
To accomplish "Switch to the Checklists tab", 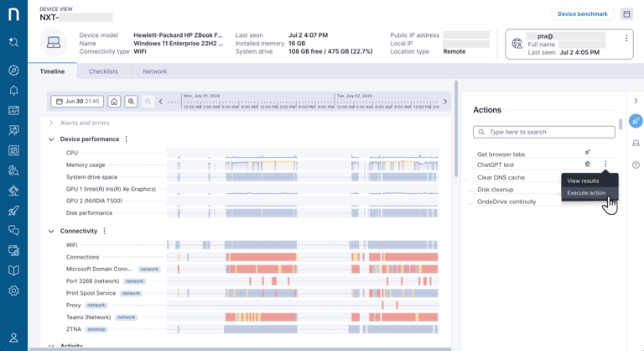I will pos(103,71).
